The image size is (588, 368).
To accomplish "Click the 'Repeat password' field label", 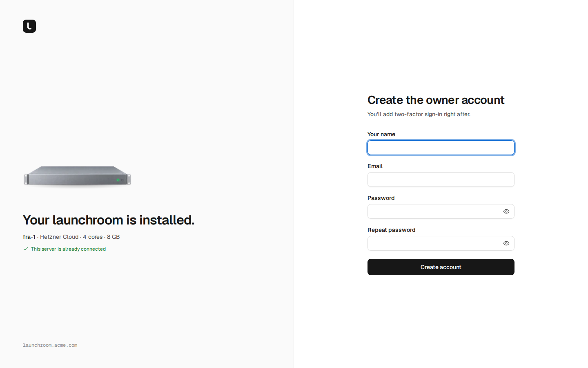I will click(x=391, y=230).
